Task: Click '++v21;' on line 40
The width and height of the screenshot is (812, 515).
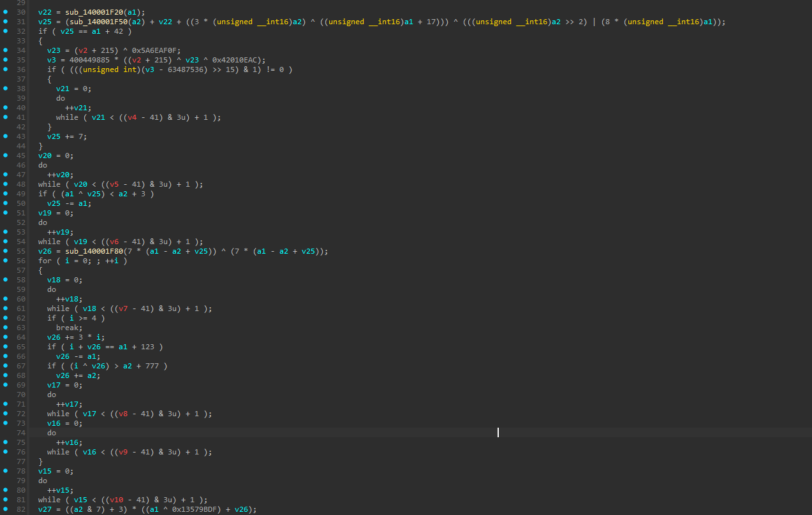Action: (78, 108)
